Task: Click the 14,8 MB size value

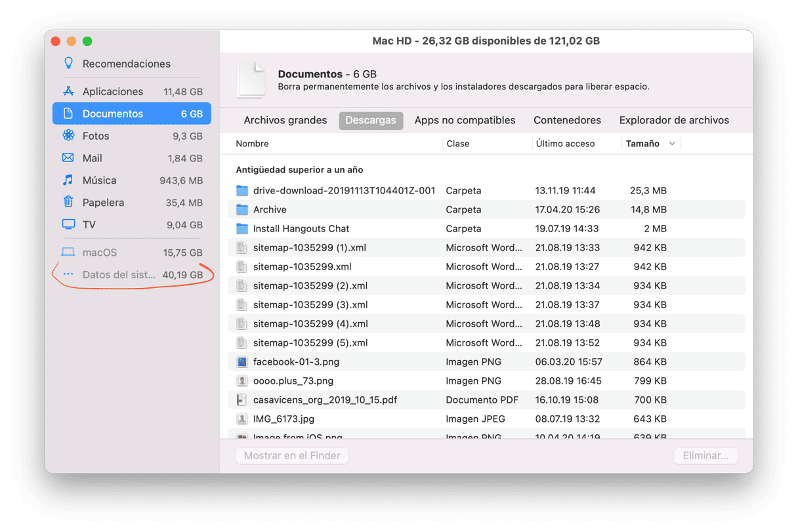Action: tap(648, 210)
